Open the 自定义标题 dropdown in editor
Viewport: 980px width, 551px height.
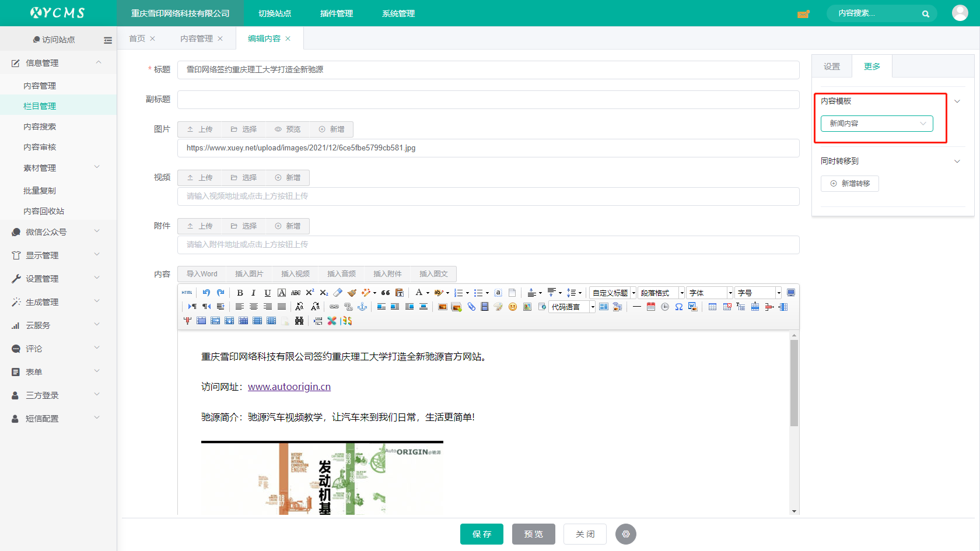613,293
